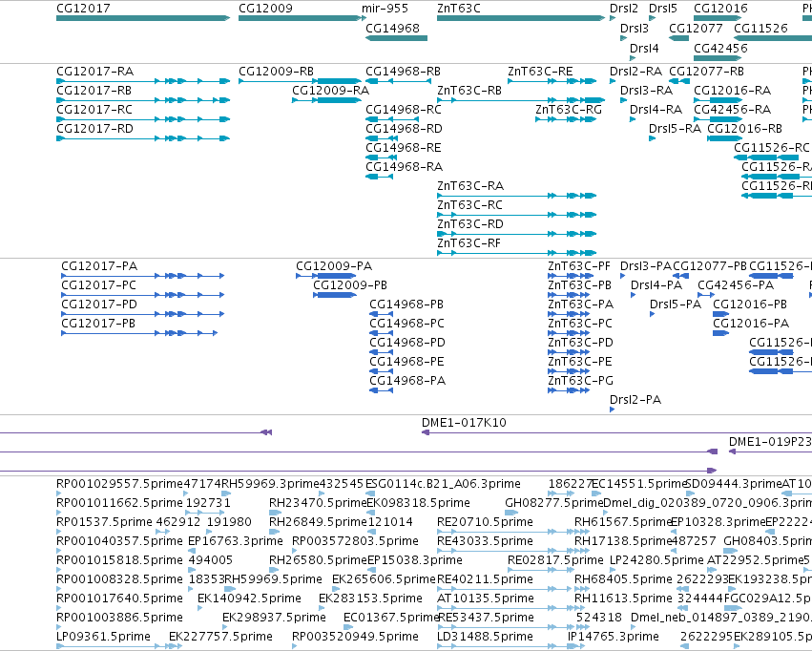Click protein CG12009-PB
812x651 pixels.
(x=350, y=284)
